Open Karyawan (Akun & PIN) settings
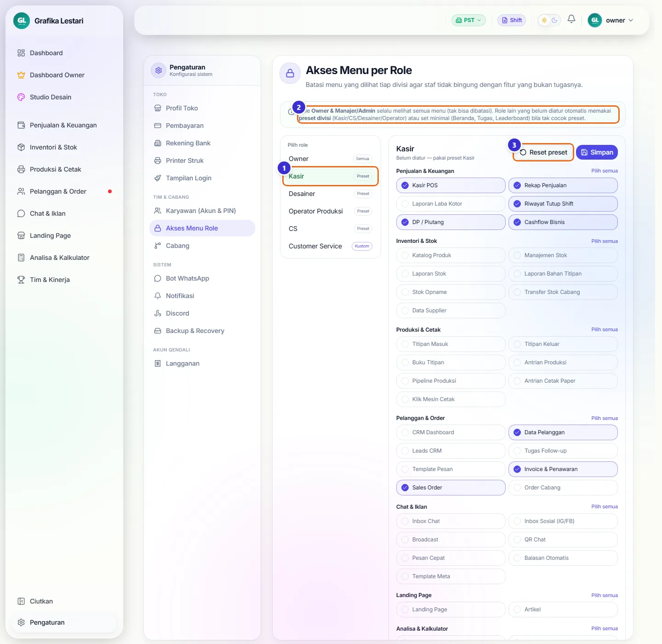Image resolution: width=662 pixels, height=644 pixels. pos(202,211)
